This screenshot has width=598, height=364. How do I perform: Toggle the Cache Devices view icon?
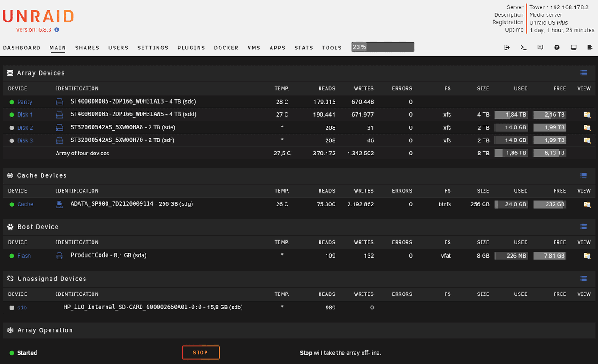click(x=584, y=175)
